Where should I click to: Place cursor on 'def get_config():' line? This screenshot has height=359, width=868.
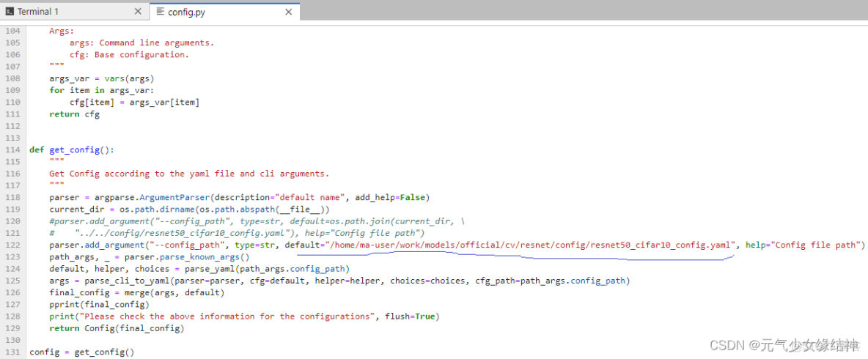pos(72,150)
